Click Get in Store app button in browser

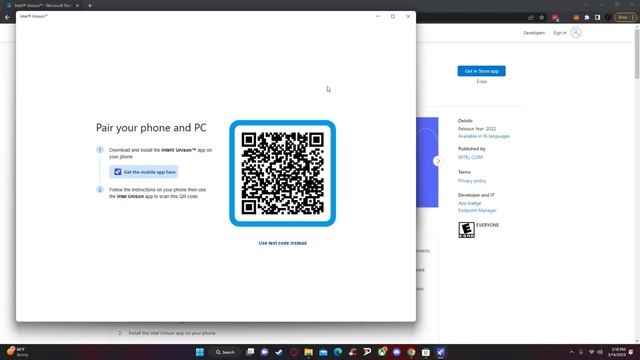(x=481, y=71)
